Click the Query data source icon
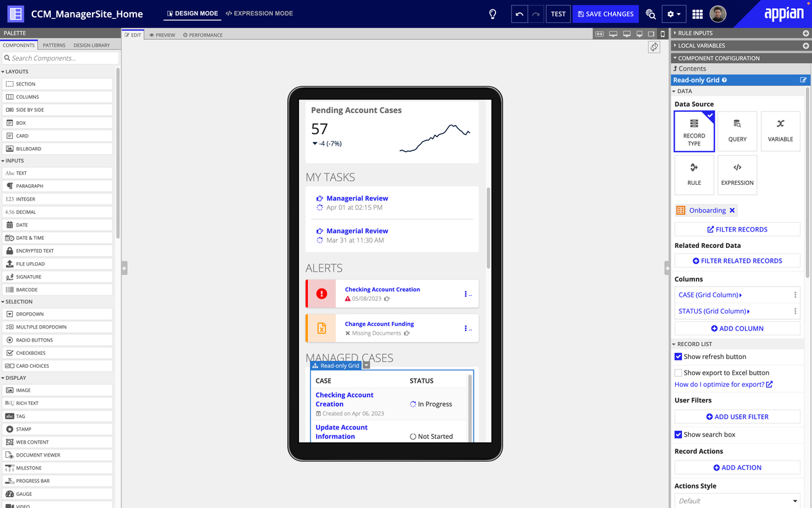The width and height of the screenshot is (812, 508). (x=737, y=131)
